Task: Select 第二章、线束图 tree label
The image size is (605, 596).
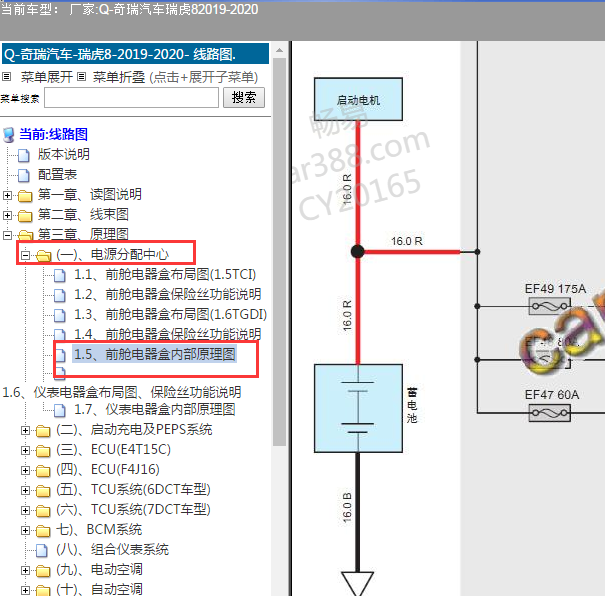Action: (x=83, y=214)
